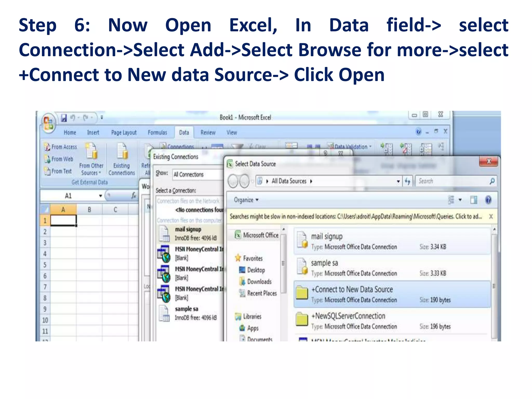This screenshot has width=532, height=399.
Task: Click the Connections button in ribbon
Action: coord(177,147)
